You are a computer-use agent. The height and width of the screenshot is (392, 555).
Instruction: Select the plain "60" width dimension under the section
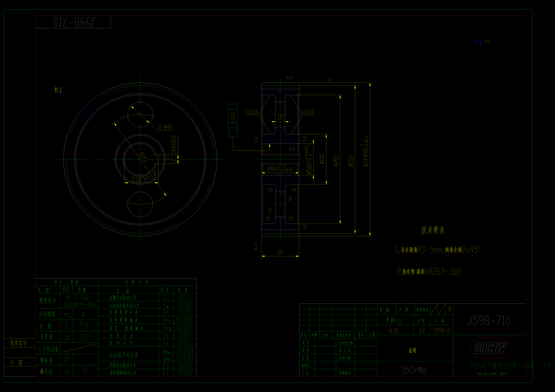click(280, 252)
